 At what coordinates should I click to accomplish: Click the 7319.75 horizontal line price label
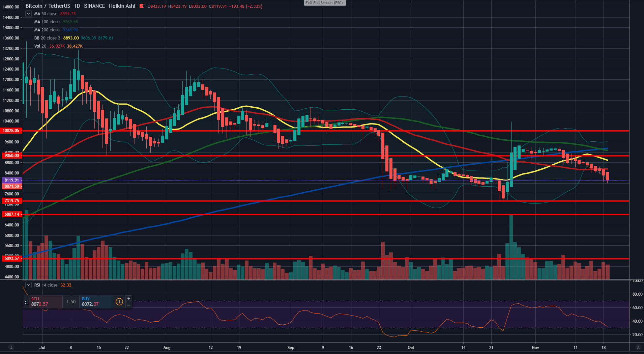pos(11,201)
